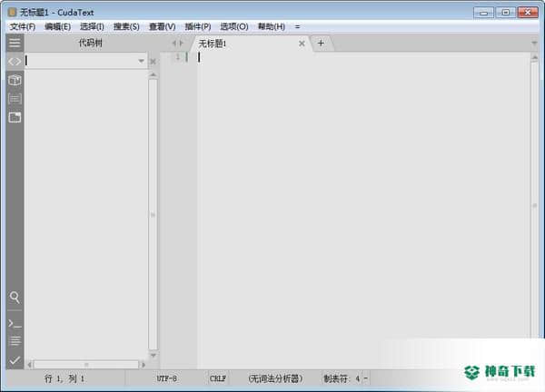
Task: Open the 搜索(S) menu
Action: pyautogui.click(x=126, y=26)
